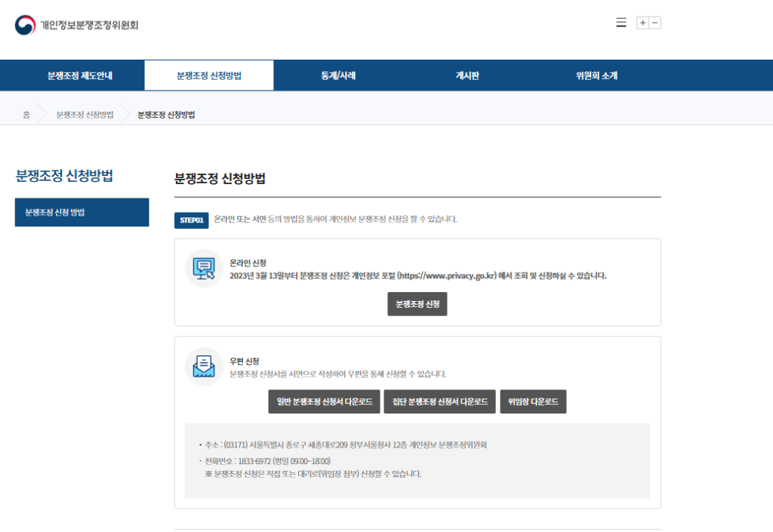Click the online application computer icon

coord(204,269)
